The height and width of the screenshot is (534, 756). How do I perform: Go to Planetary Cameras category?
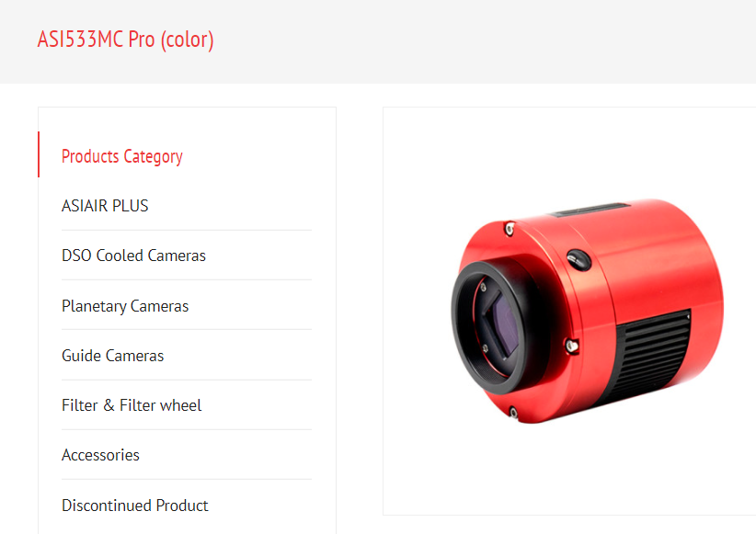[125, 306]
